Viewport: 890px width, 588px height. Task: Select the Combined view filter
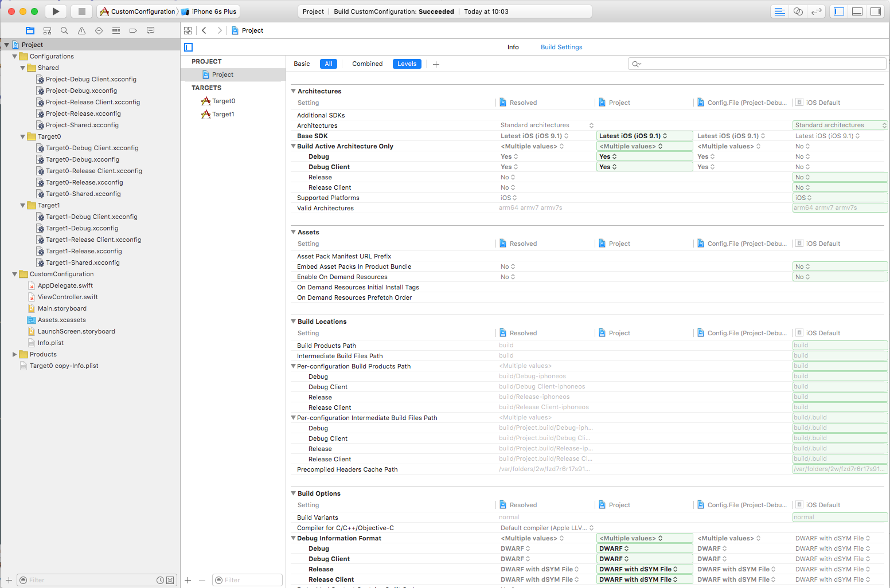click(x=367, y=64)
